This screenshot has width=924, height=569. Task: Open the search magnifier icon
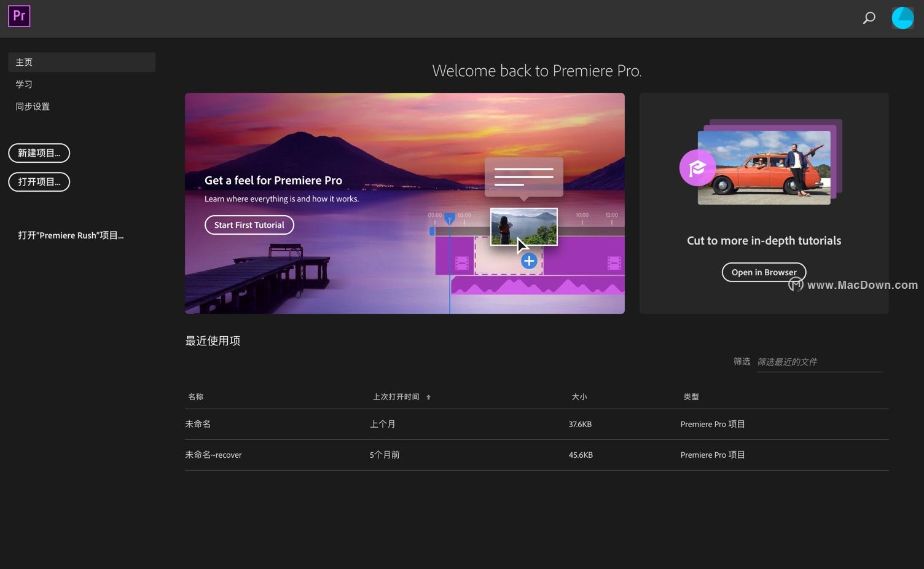pyautogui.click(x=869, y=18)
